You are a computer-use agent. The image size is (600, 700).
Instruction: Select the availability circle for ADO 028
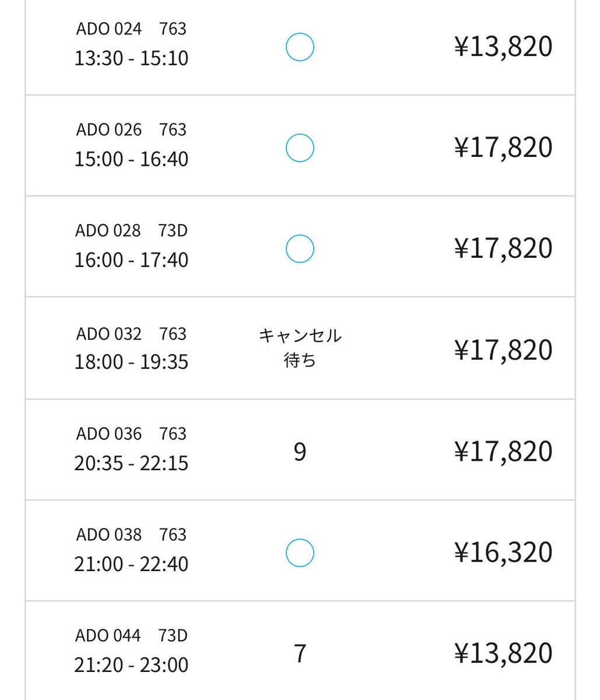pos(300,249)
